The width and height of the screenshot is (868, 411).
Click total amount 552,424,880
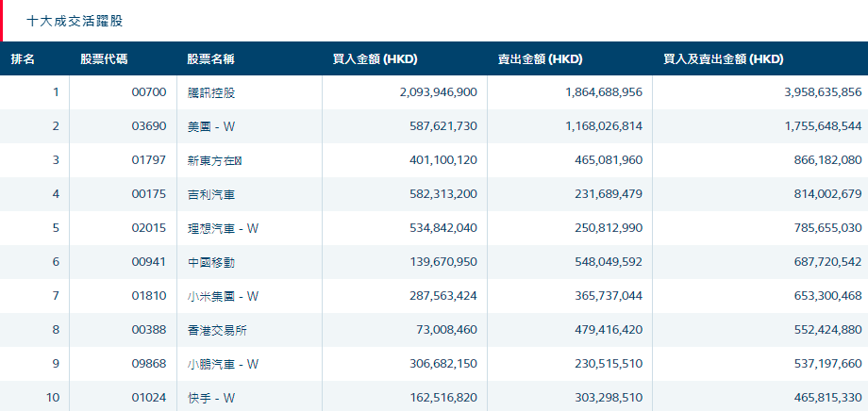[x=827, y=330]
